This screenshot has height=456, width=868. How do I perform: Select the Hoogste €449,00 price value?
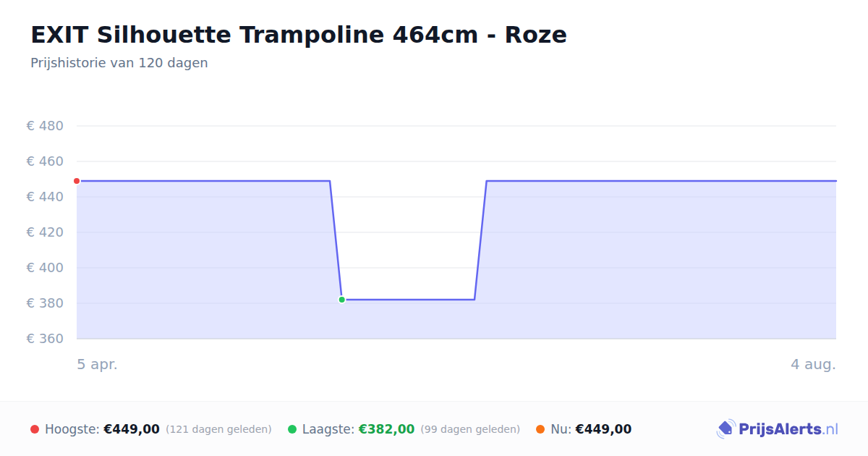click(x=132, y=429)
